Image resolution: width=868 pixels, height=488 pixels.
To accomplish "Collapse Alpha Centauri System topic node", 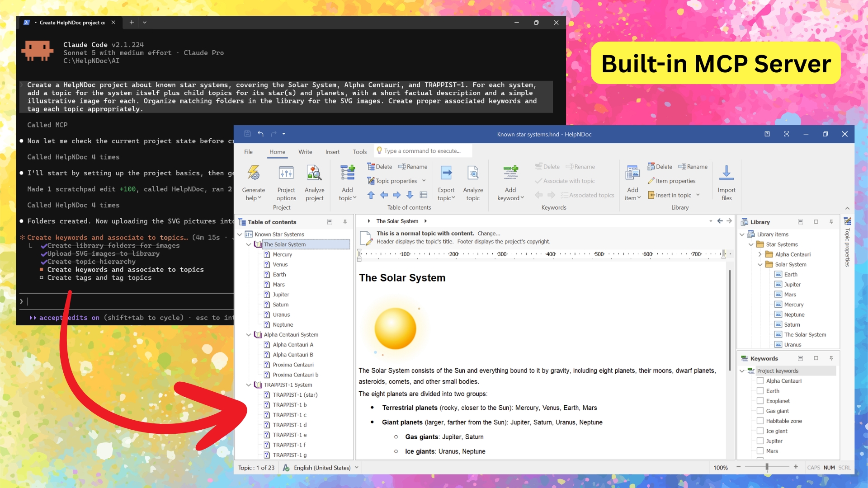I will (249, 335).
